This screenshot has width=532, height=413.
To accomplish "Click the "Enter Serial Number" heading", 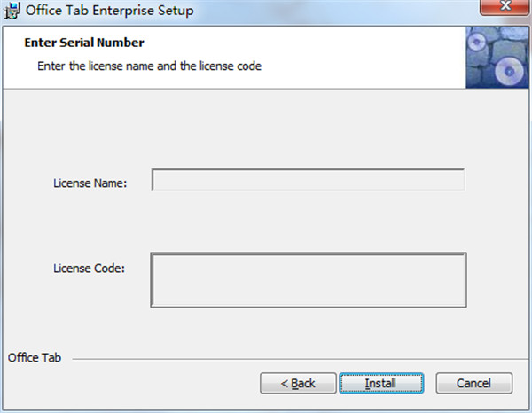I will coord(84,43).
